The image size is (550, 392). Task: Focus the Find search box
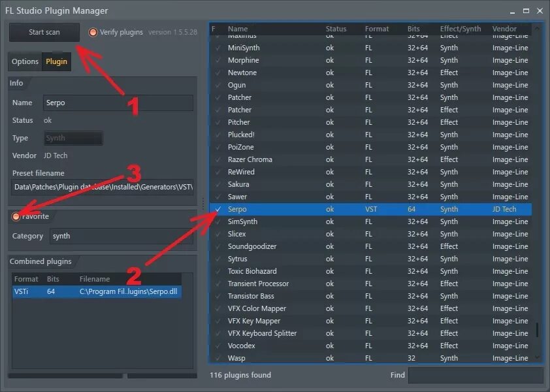476,375
